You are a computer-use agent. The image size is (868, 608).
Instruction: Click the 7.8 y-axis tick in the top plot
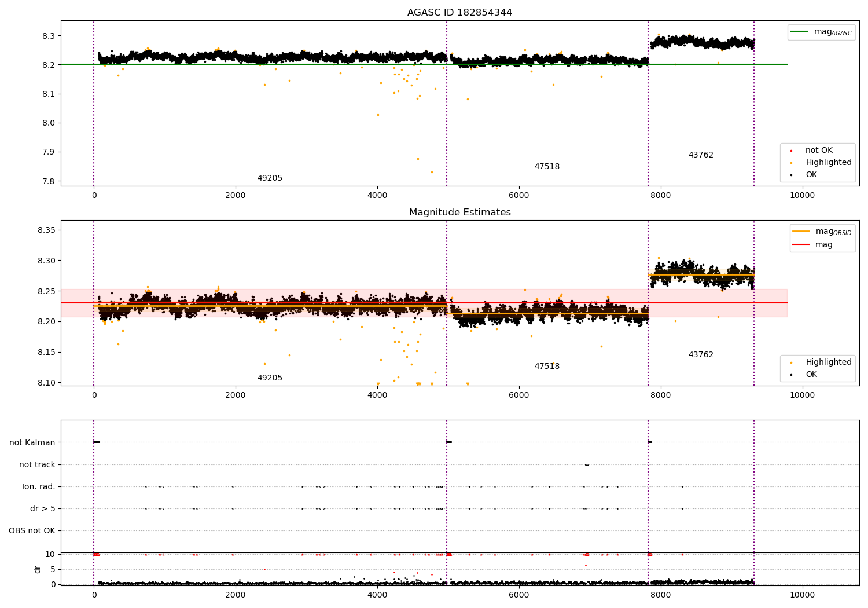click(49, 181)
